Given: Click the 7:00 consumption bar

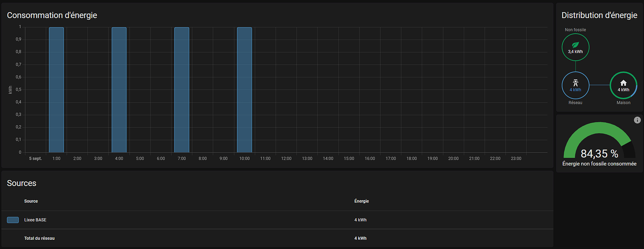Looking at the screenshot, I should 182,90.
